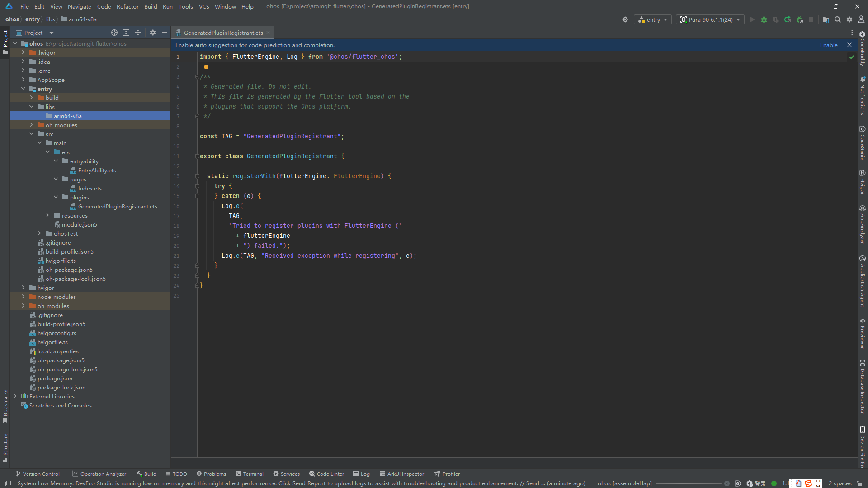Toggle the Application Agent side tool window
The image size is (868, 488).
click(x=863, y=281)
